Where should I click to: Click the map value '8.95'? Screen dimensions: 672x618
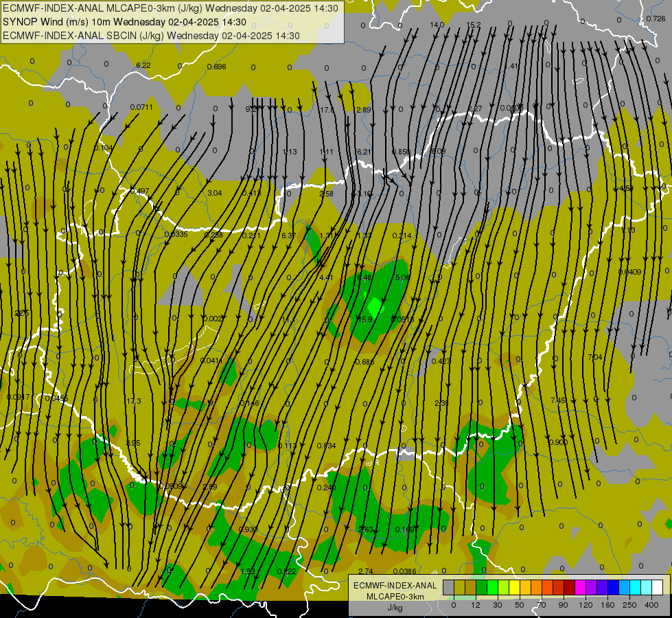133,443
